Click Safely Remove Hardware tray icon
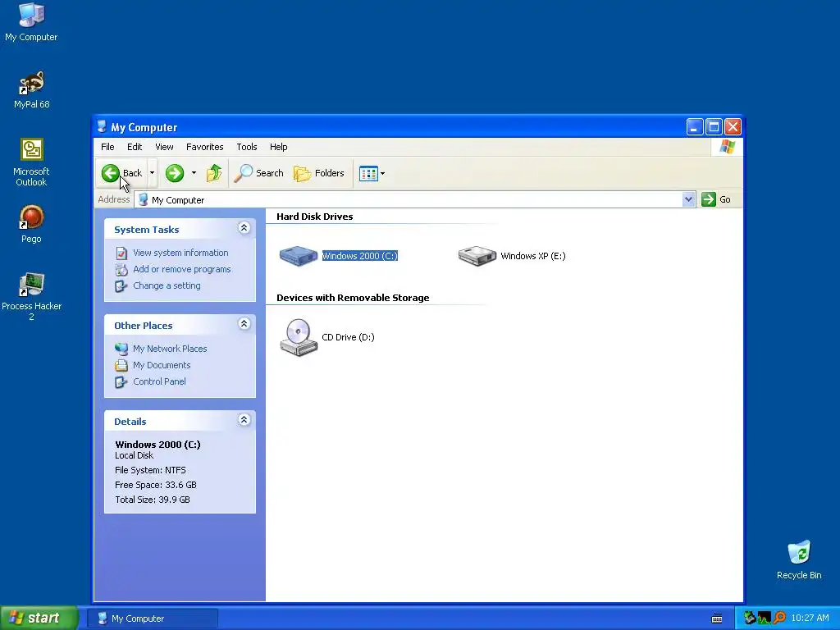Screen dimensions: 840x630 coord(750,618)
